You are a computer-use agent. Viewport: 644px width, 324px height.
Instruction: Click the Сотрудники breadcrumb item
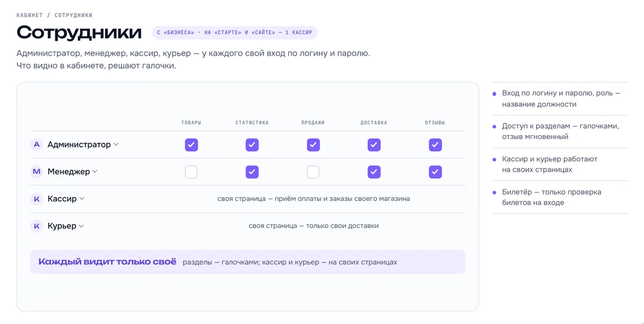click(x=74, y=15)
